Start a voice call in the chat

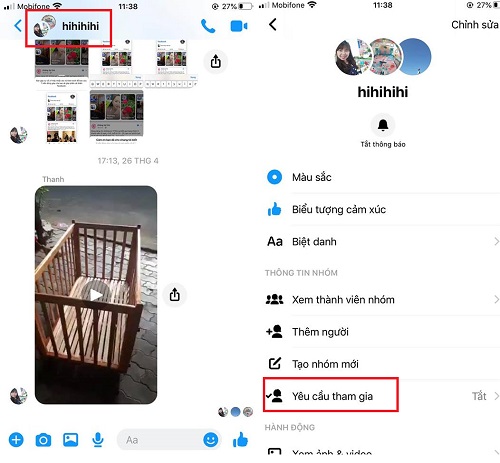208,26
